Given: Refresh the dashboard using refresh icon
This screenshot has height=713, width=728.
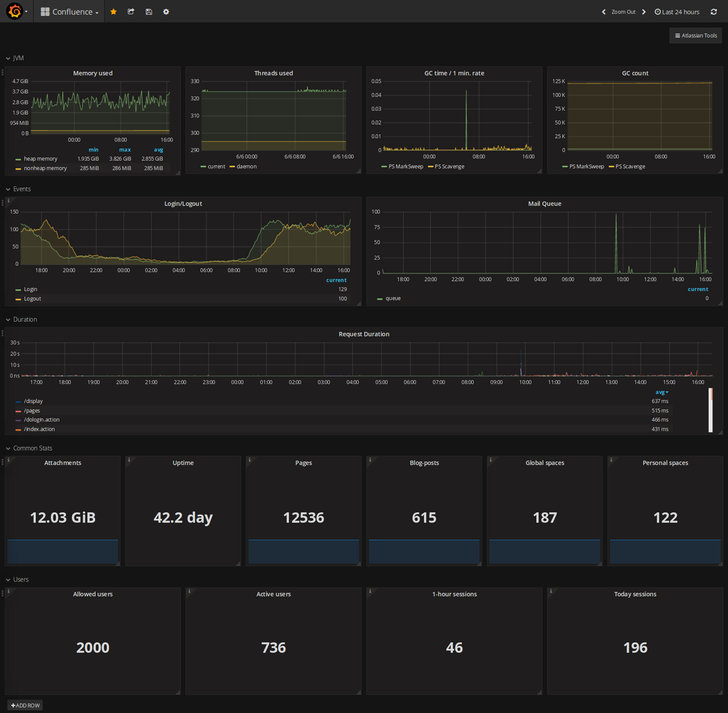Looking at the screenshot, I should pos(714,12).
